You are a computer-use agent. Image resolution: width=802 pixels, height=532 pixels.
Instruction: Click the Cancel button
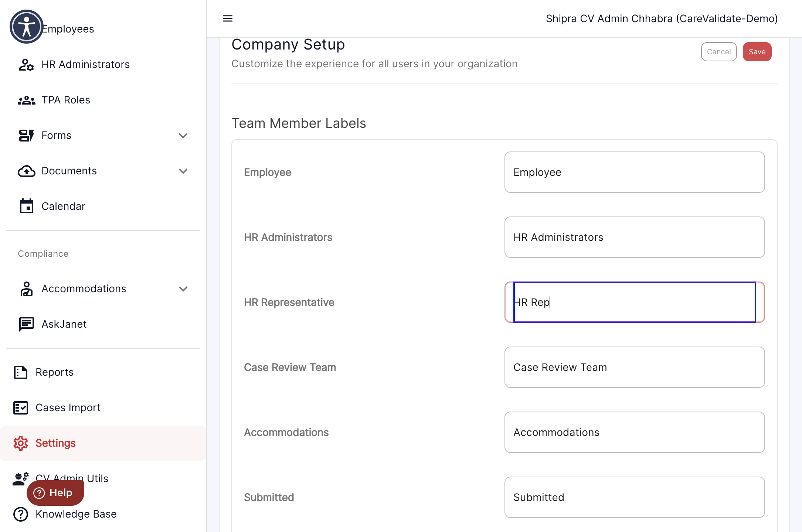[x=719, y=52]
